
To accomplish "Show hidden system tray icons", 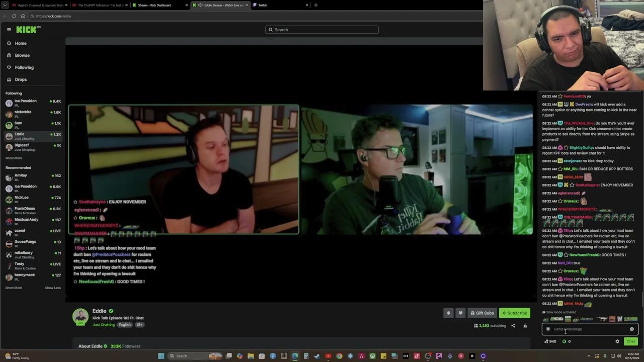I will pos(588,356).
